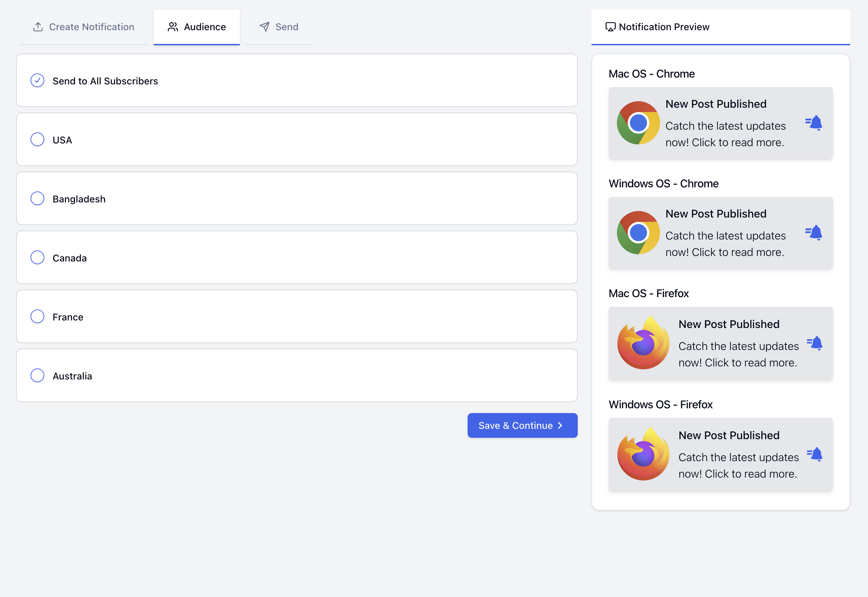The width and height of the screenshot is (868, 597).
Task: Click the Save & Continue button
Action: coord(522,425)
